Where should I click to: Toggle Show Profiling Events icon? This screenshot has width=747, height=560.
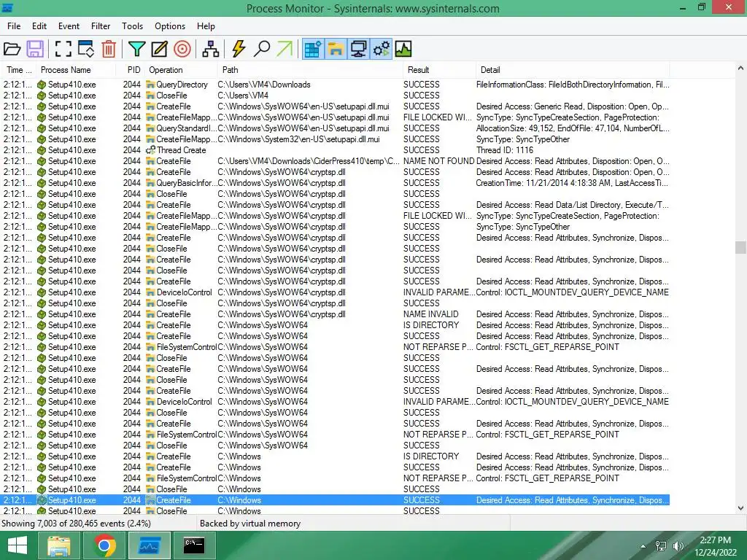403,49
